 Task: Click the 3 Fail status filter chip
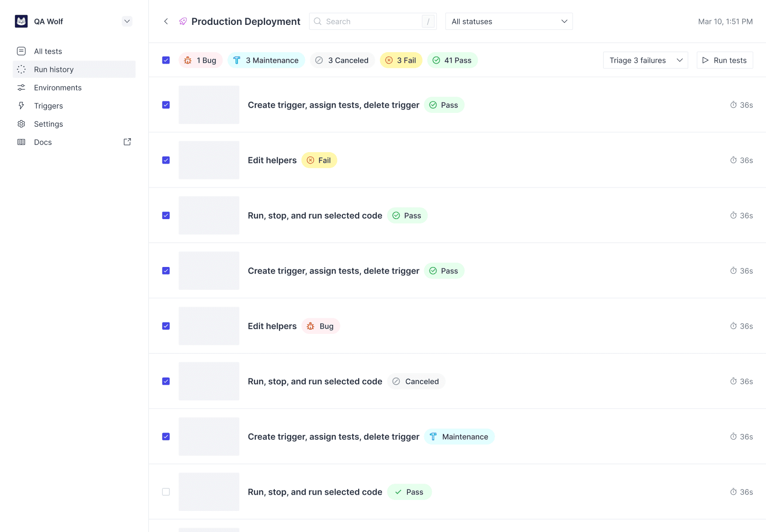(x=401, y=60)
